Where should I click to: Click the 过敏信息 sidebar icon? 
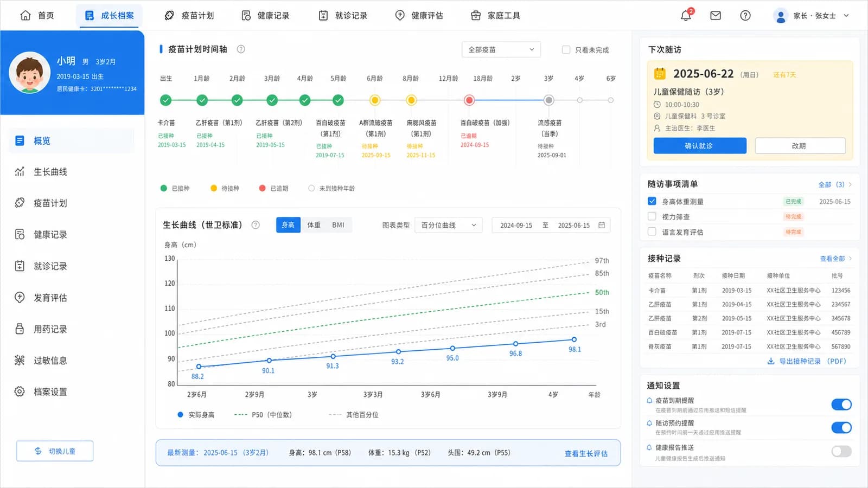20,360
